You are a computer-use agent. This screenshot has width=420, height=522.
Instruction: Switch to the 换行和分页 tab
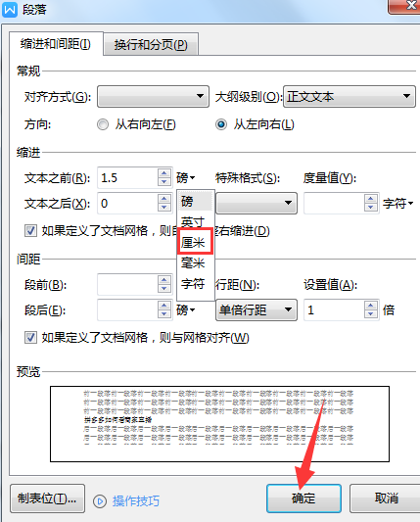(151, 44)
